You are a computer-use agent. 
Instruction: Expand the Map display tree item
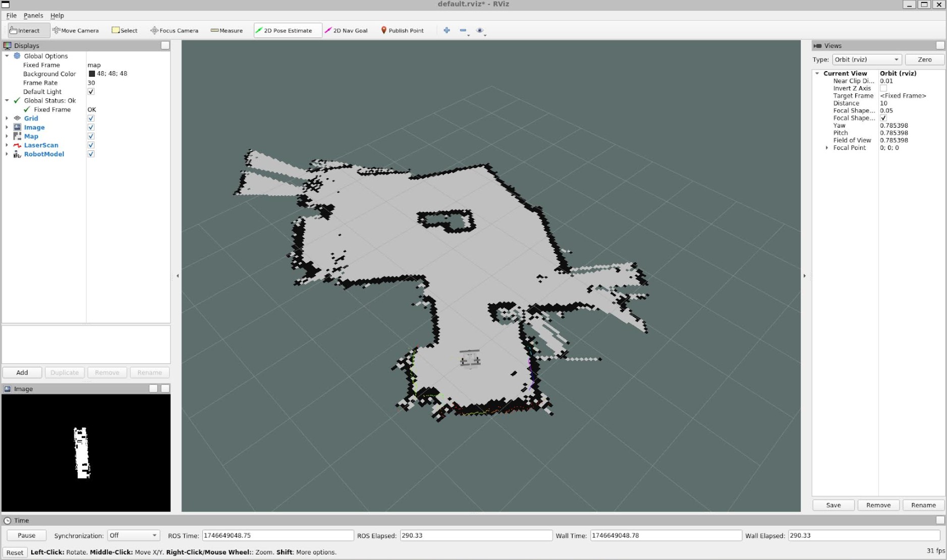click(7, 136)
